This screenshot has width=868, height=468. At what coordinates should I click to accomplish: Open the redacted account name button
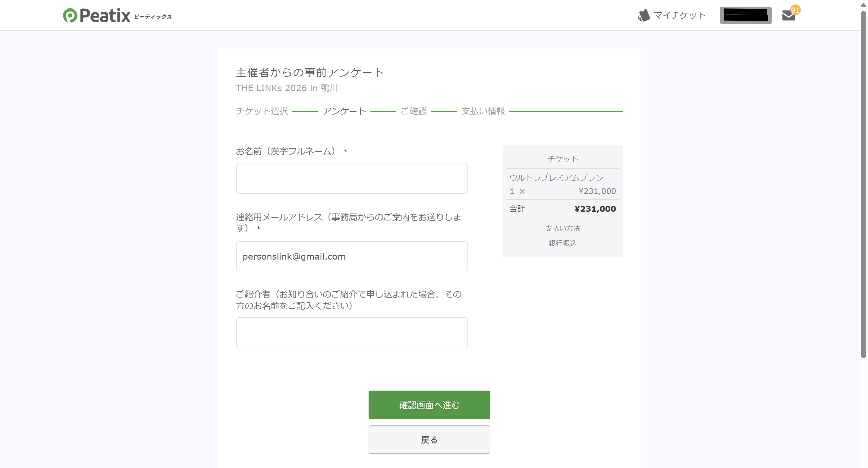coord(746,15)
